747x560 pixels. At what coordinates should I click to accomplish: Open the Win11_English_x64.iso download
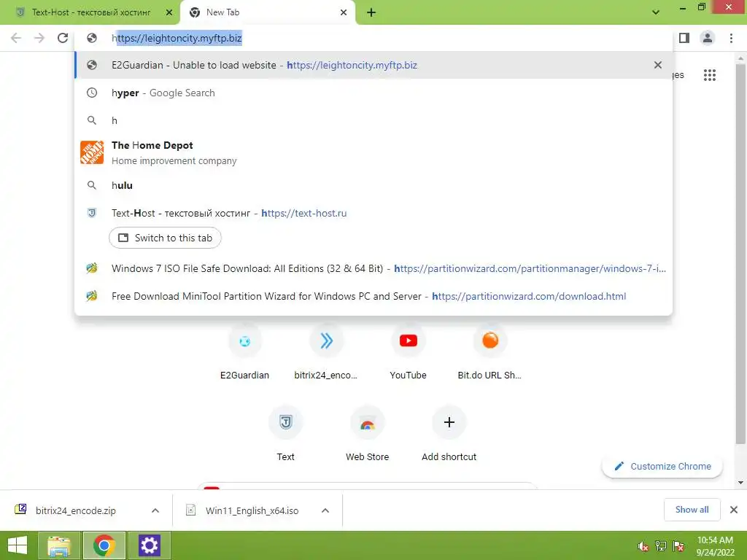[x=252, y=510]
